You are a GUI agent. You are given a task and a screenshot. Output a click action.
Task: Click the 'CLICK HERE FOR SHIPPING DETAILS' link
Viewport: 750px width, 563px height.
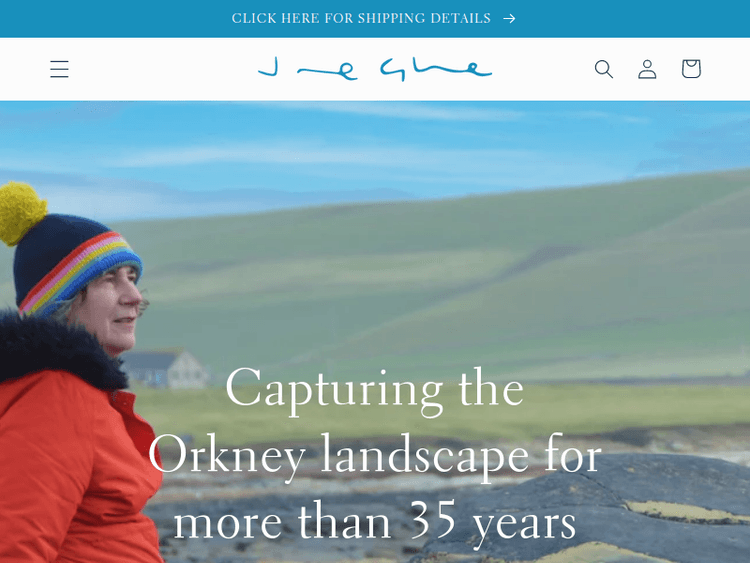coord(361,18)
